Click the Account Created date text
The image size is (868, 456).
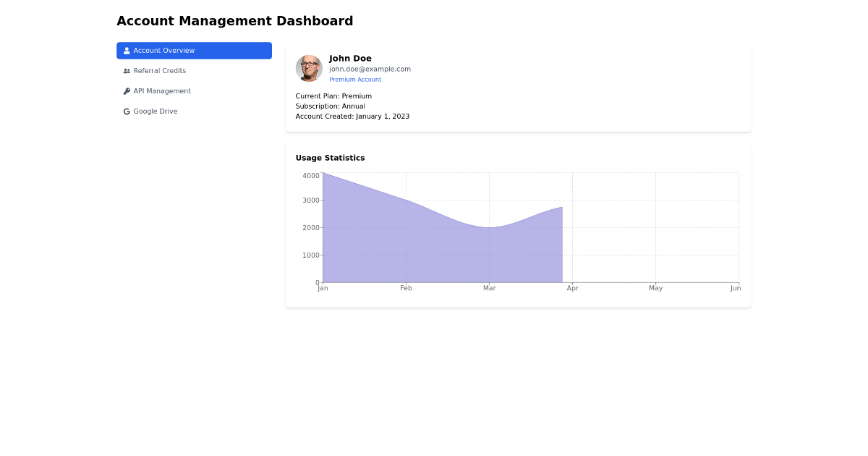click(x=352, y=116)
